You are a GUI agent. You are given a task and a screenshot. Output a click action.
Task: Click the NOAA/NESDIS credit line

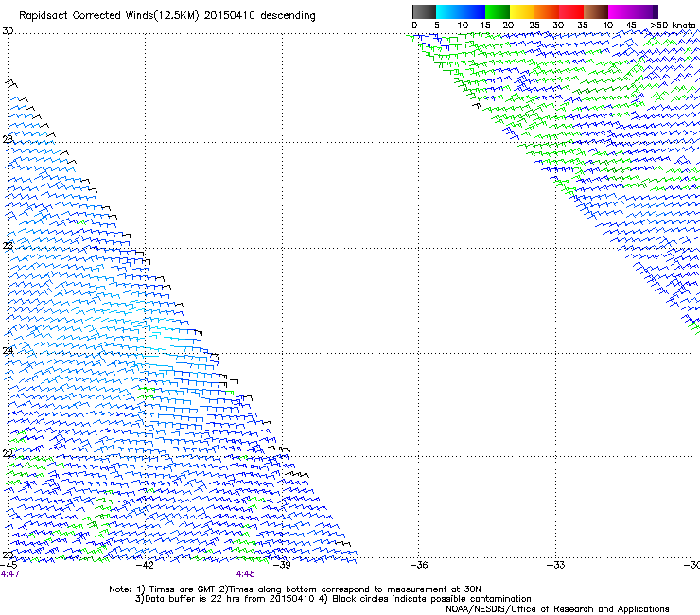[x=557, y=609]
